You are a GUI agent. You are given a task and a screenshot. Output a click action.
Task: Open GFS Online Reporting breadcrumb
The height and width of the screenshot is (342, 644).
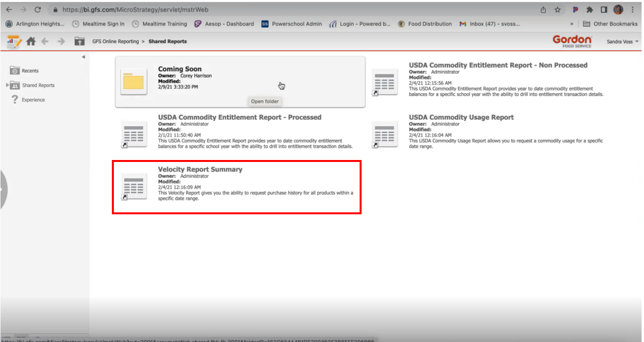[115, 42]
